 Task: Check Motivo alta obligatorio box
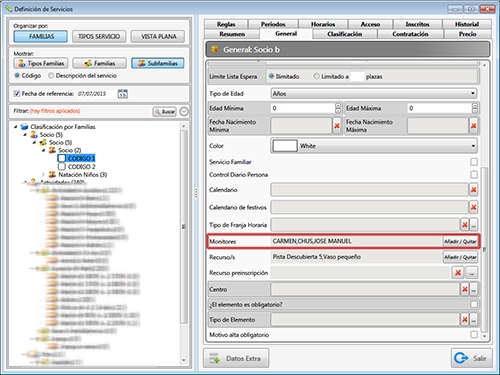(474, 334)
